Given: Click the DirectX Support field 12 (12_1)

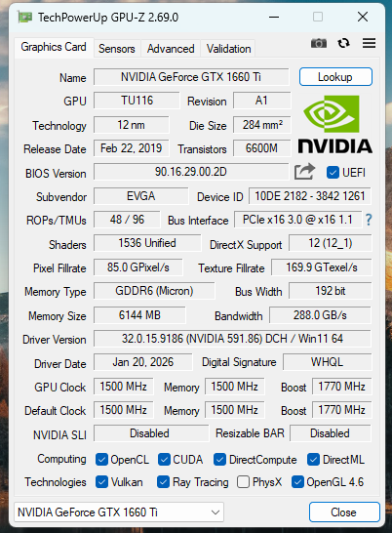Looking at the screenshot, I should click(331, 243).
